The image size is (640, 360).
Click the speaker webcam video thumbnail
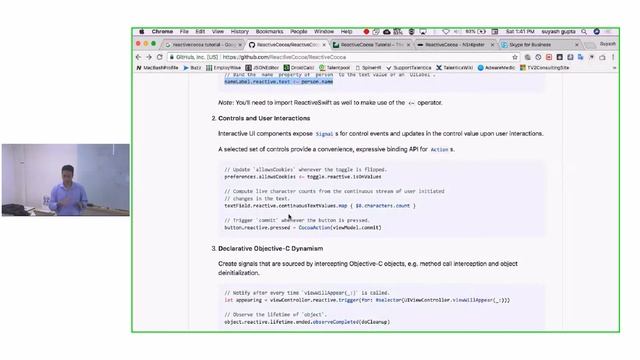coord(66,180)
